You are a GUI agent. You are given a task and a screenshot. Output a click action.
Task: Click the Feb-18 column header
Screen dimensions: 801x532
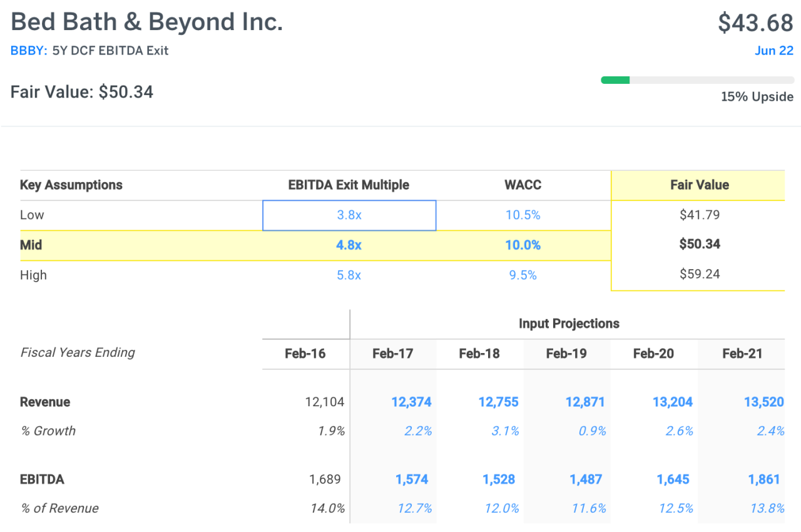click(x=479, y=354)
